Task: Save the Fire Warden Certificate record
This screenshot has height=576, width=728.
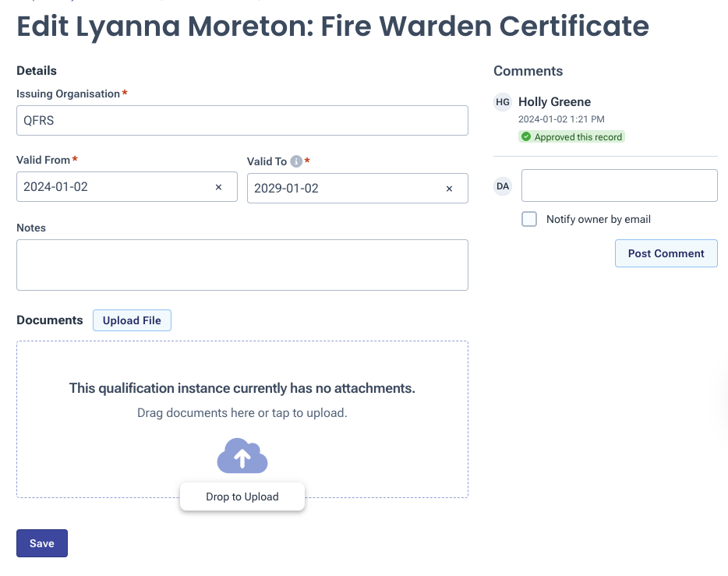Action: 42,543
